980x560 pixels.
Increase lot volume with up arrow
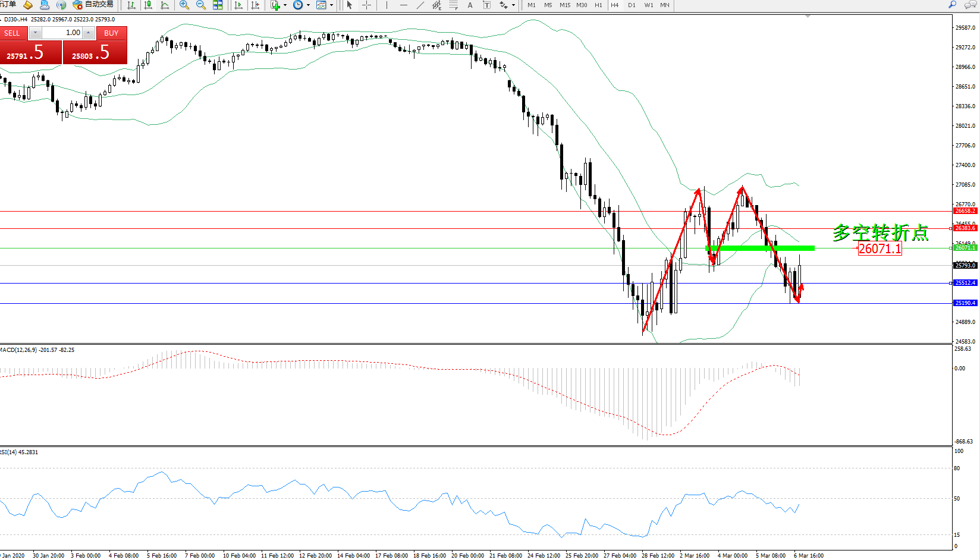pos(88,33)
